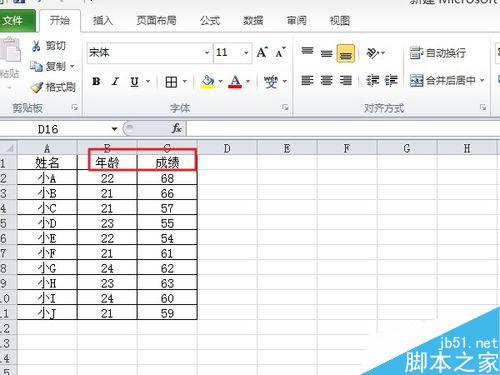
Task: Open the fill color dropdown arrow
Action: pyautogui.click(x=220, y=81)
